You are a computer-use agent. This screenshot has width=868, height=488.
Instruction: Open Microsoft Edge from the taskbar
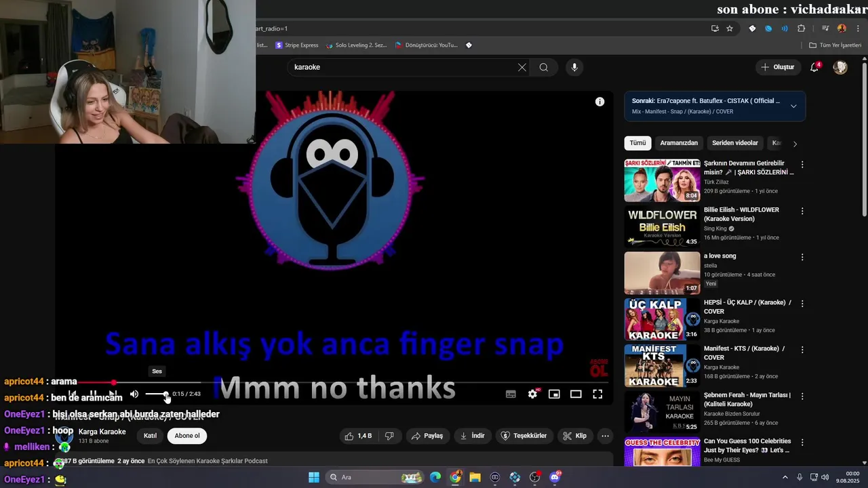[435, 477]
